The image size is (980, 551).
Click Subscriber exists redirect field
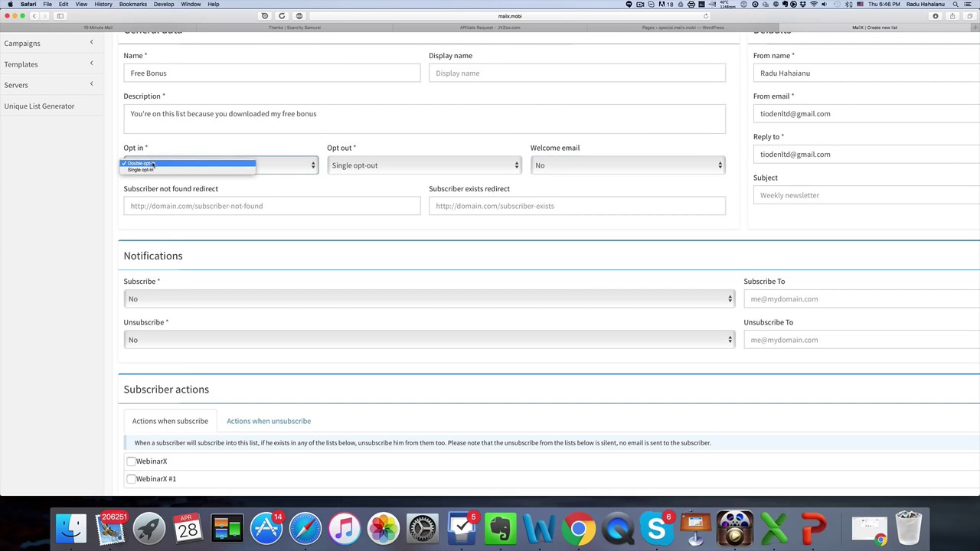[577, 206]
